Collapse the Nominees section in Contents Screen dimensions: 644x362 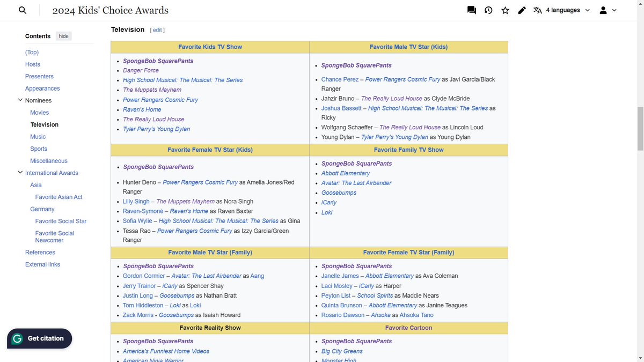coord(20,100)
